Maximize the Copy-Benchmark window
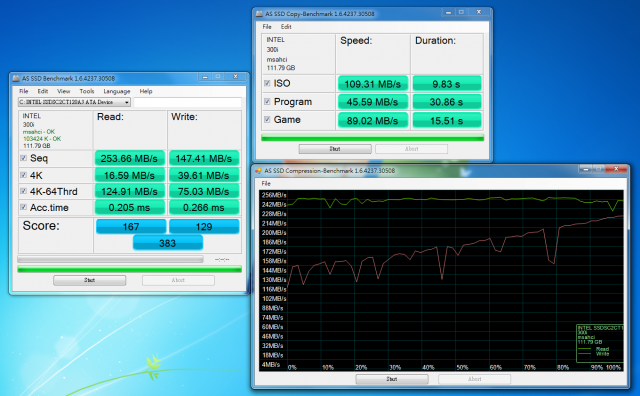 pyautogui.click(x=462, y=12)
